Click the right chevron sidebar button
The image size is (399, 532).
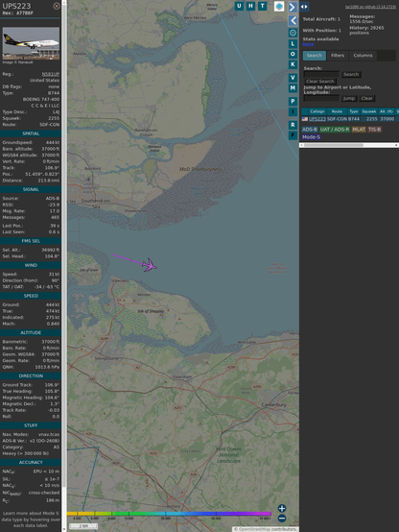(x=293, y=7)
